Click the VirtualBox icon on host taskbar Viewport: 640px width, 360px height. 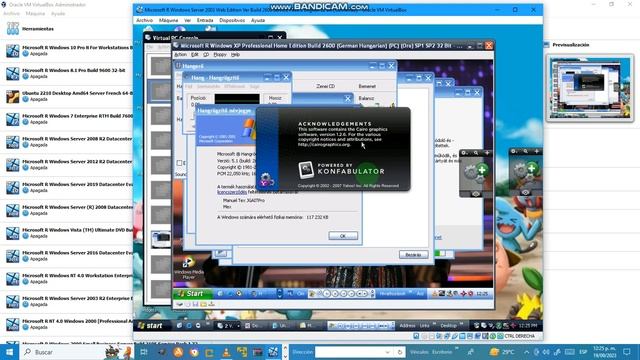273,352
